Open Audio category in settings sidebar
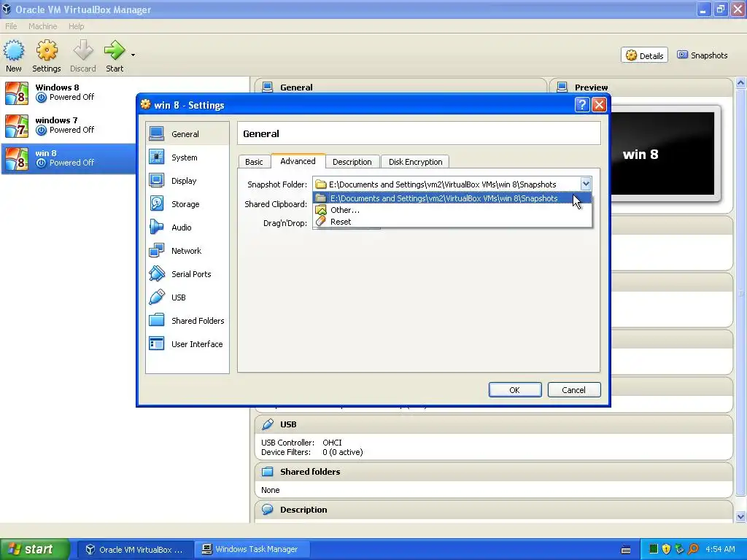 pyautogui.click(x=187, y=227)
